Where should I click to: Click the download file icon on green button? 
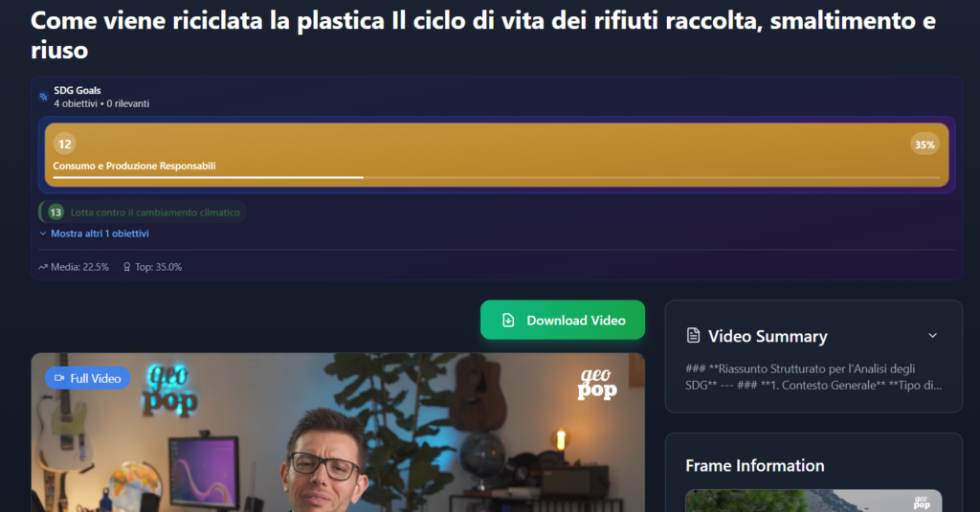click(508, 320)
